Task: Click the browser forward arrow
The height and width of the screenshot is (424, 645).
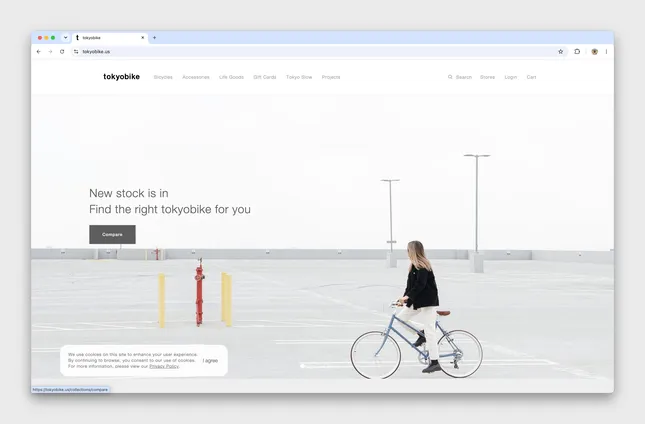Action: [50, 52]
